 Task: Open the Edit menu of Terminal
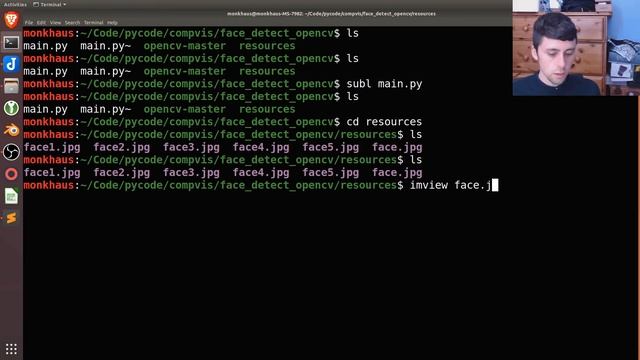pos(41,22)
